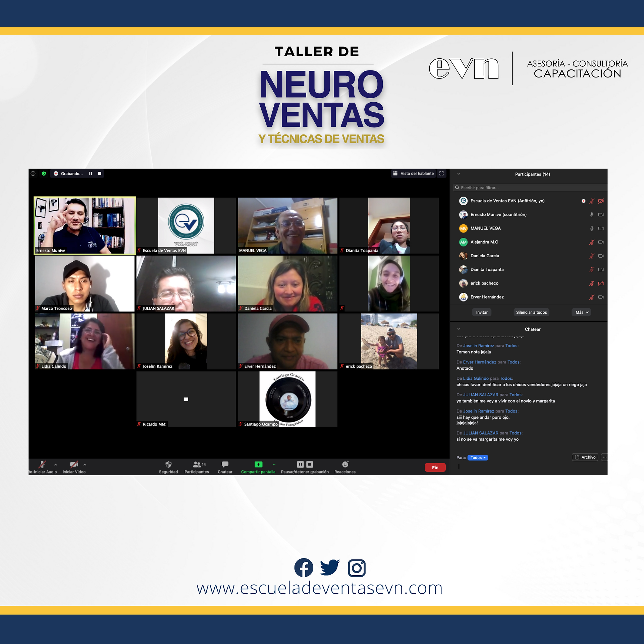Open the Para: Todos recipient dropdown
Image resolution: width=644 pixels, height=644 pixels.
point(478,458)
